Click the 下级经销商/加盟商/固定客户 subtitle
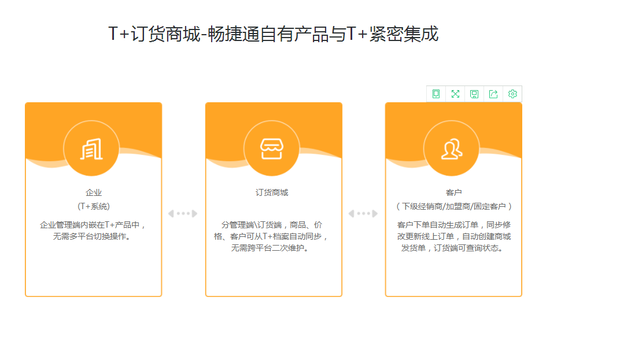The width and height of the screenshot is (620, 364). 454,206
